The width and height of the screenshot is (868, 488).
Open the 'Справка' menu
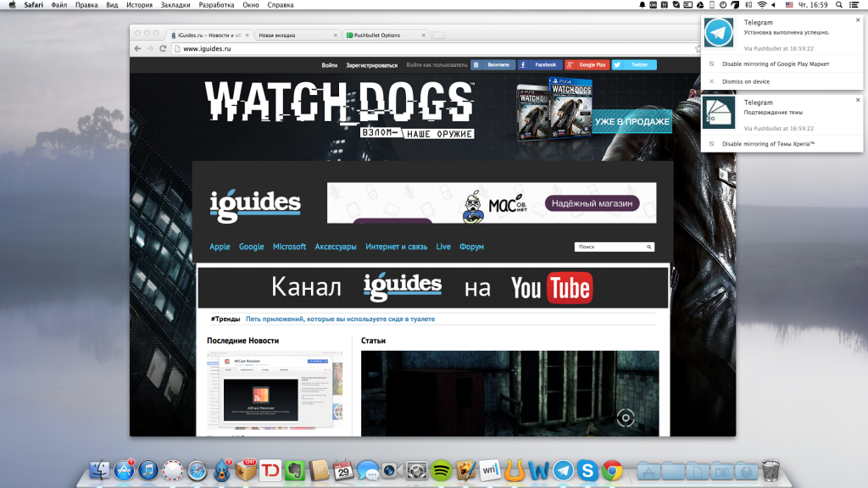point(281,5)
